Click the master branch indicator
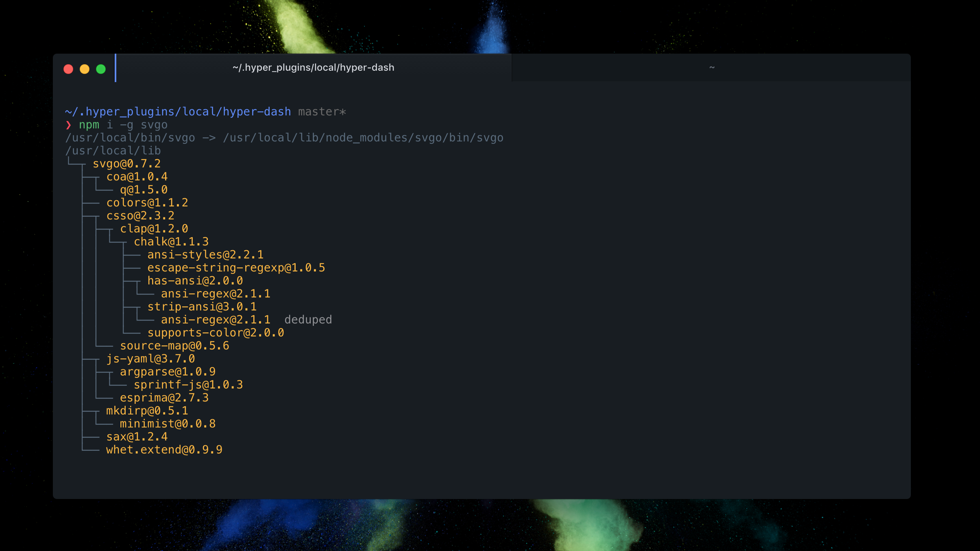 pyautogui.click(x=322, y=112)
